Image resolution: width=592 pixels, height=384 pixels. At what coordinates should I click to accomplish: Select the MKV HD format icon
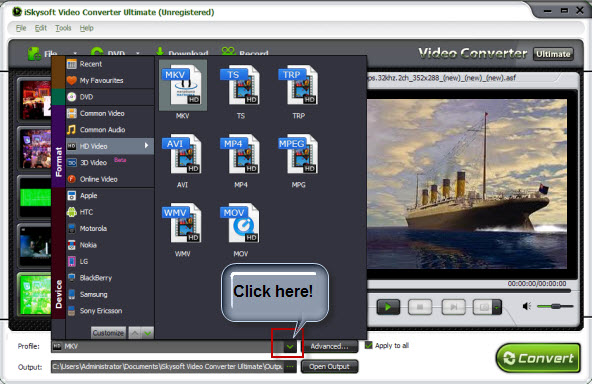coord(183,85)
